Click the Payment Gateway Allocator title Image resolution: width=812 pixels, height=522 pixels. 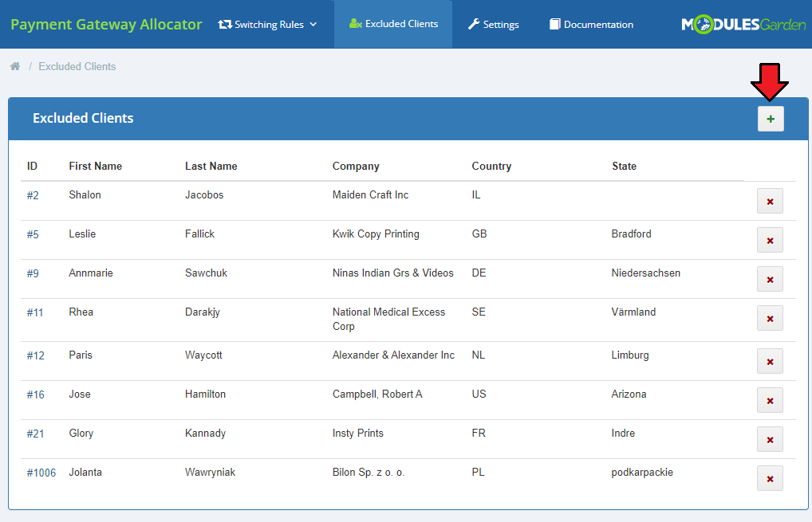click(x=106, y=25)
